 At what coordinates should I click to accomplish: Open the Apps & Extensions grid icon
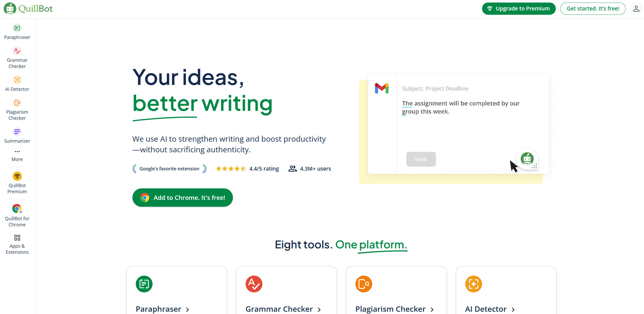coord(17,238)
